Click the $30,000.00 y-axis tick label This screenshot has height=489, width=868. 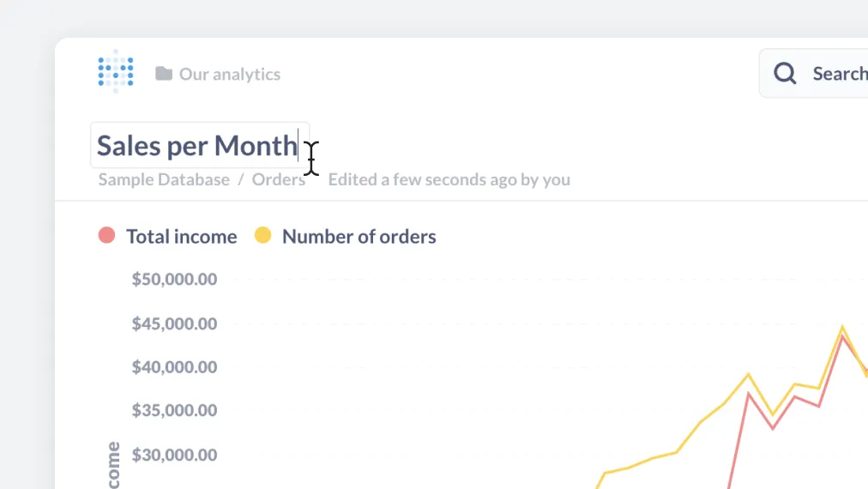click(174, 455)
